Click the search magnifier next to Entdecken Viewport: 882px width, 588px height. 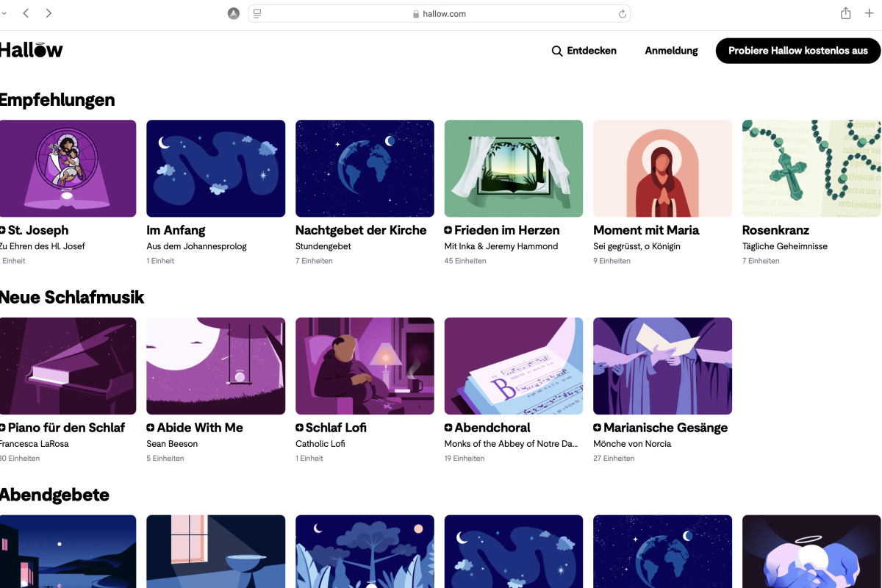coord(557,51)
